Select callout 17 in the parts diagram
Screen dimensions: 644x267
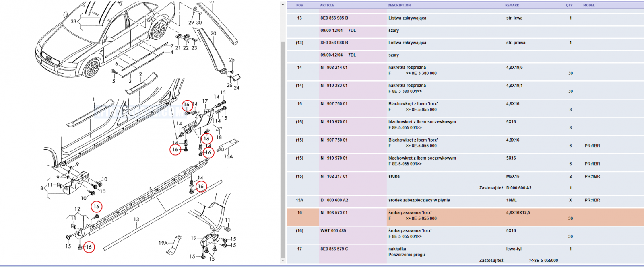point(205,101)
